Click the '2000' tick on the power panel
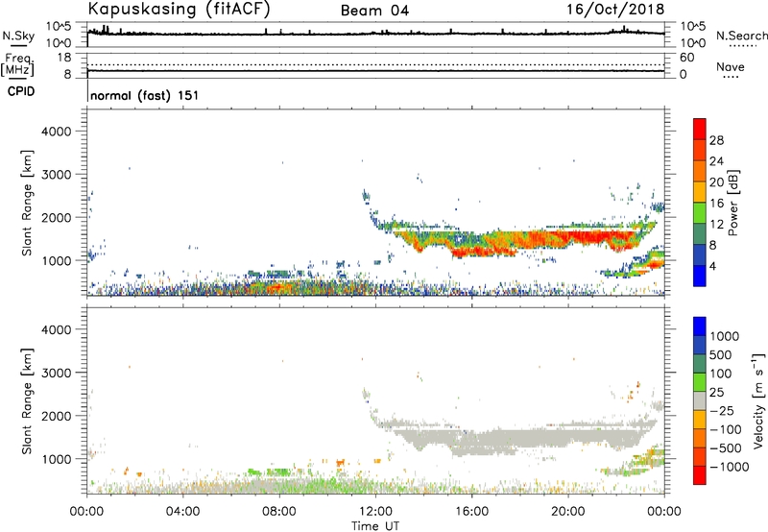The height and width of the screenshot is (532, 768). 56,217
